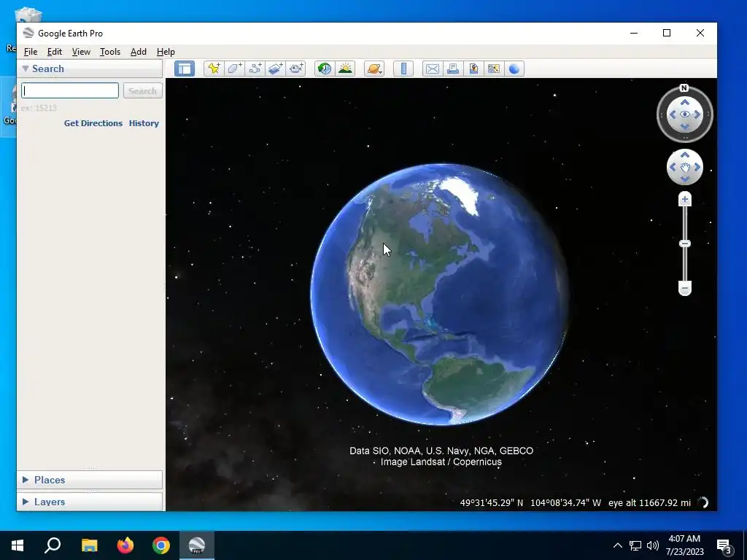Click the Search button
The image size is (747, 560).
[x=142, y=90]
